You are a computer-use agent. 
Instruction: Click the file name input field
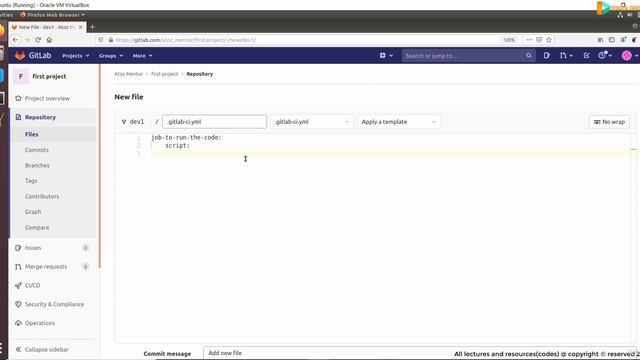point(214,122)
